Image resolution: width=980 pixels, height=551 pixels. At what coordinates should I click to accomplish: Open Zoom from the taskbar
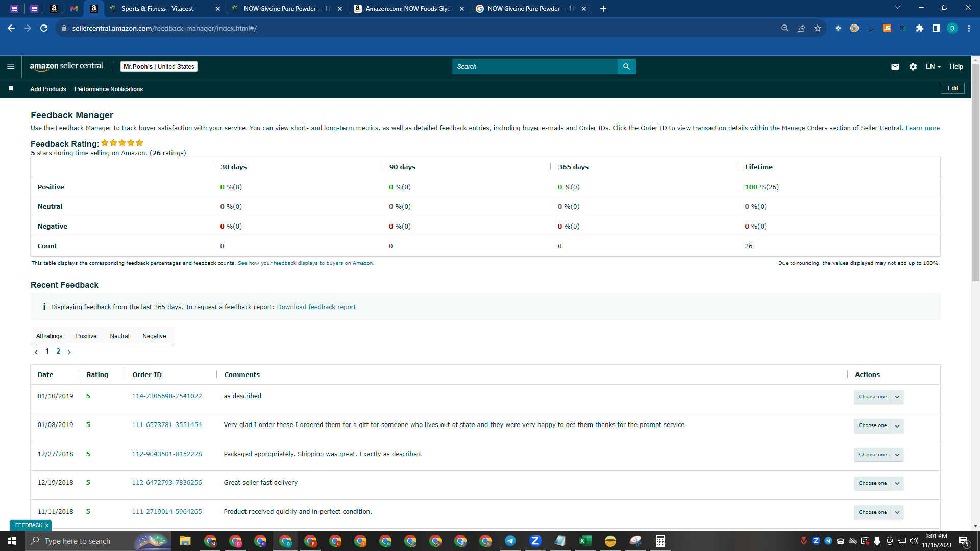(x=535, y=541)
